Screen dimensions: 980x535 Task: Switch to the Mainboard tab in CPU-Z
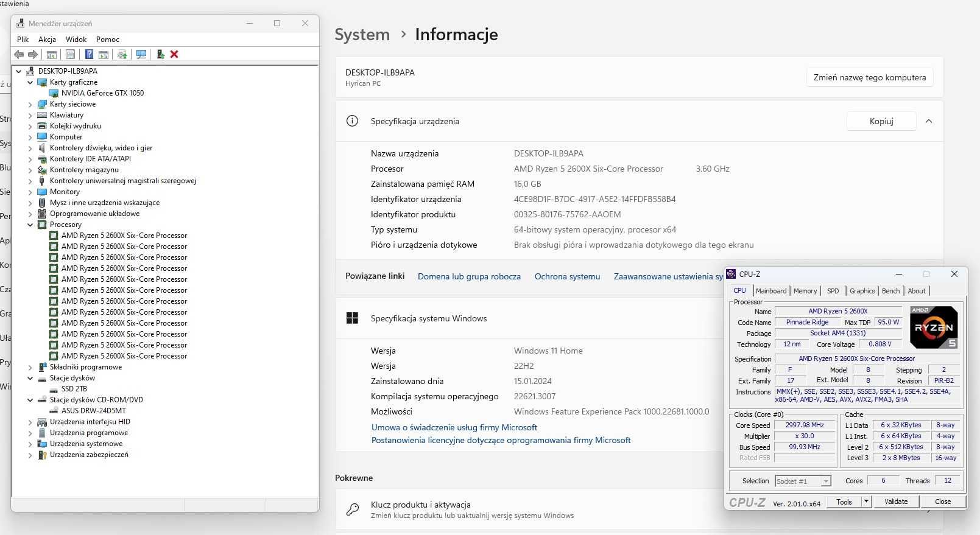[x=771, y=291]
